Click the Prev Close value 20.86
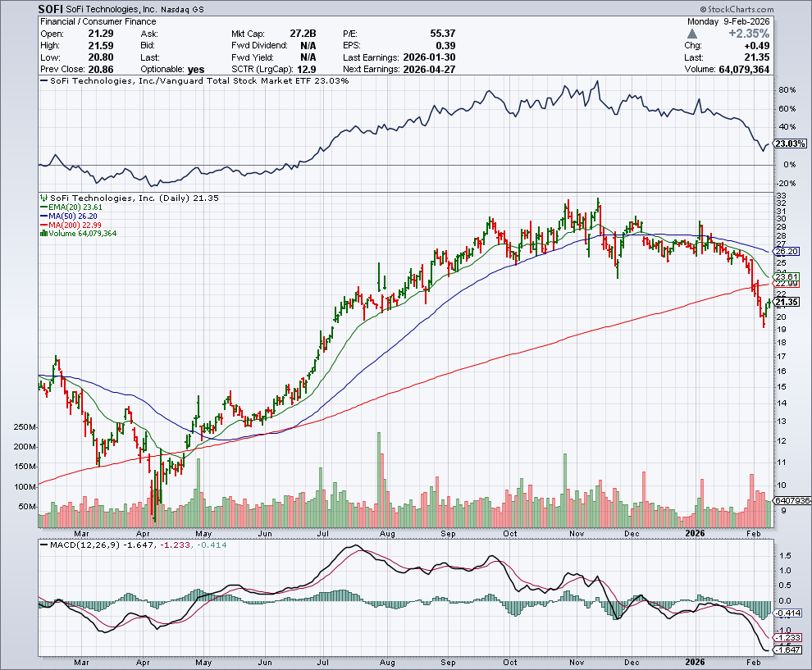This screenshot has width=812, height=670. point(101,69)
